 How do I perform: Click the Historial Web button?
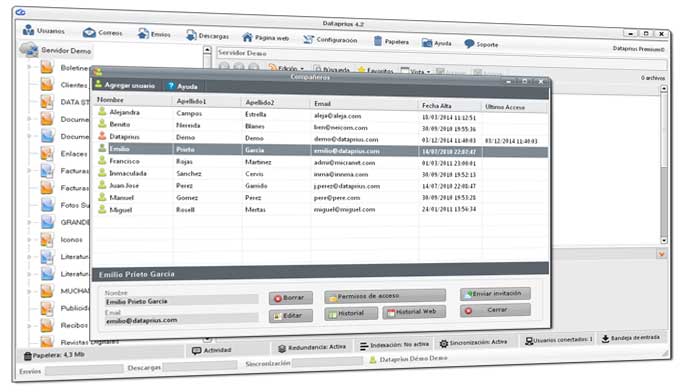(x=414, y=312)
